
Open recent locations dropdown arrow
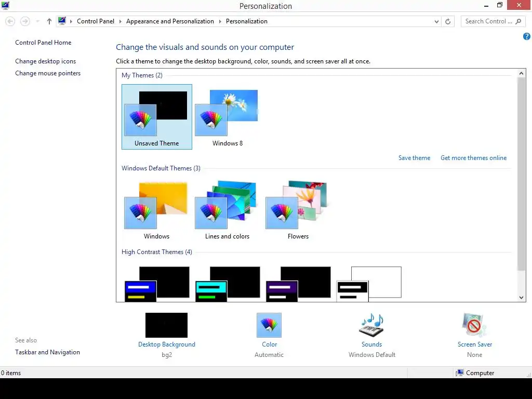(x=37, y=21)
